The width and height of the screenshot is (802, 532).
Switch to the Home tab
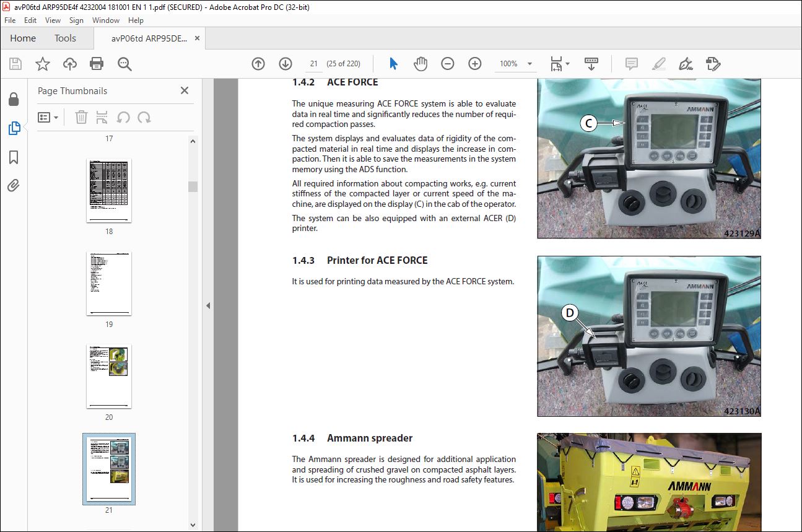tap(23, 38)
